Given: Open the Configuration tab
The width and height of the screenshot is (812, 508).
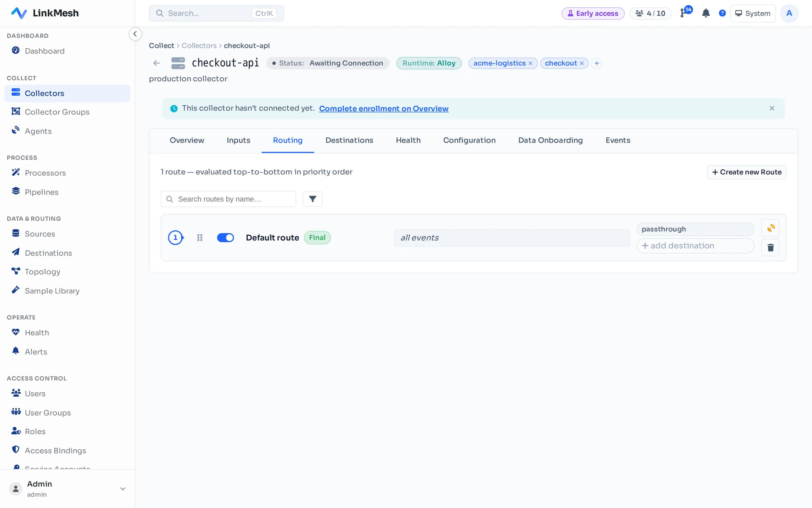Looking at the screenshot, I should [469, 141].
